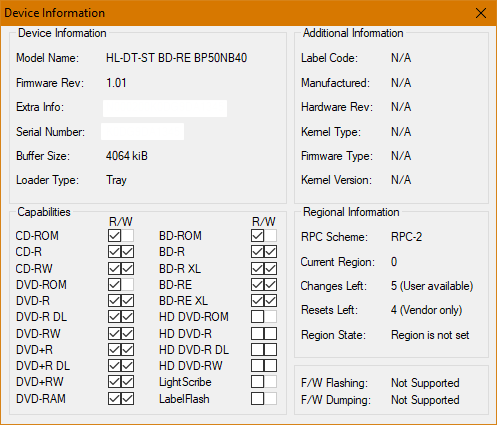The height and width of the screenshot is (425, 497).
Task: Toggle DVD-RW read checkbox
Action: pos(114,333)
